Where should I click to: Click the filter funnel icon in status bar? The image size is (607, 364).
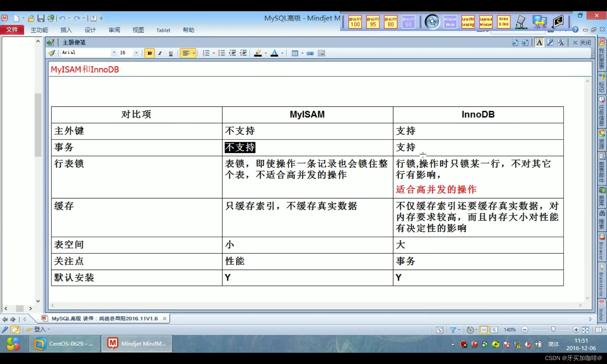click(453, 330)
